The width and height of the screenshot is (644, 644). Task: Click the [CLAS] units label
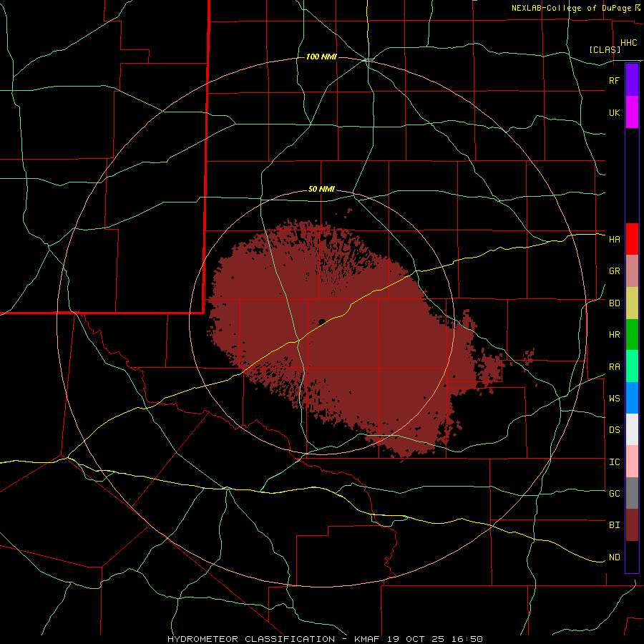[x=605, y=49]
